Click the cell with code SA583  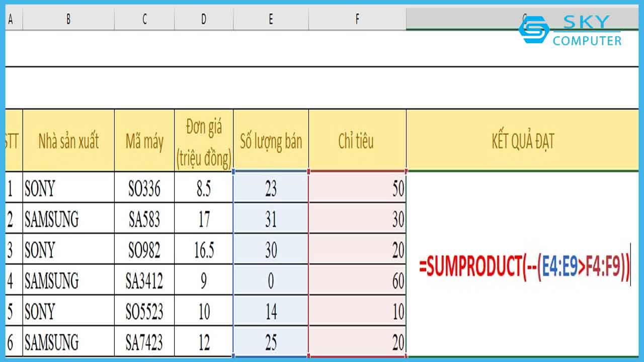[x=144, y=219]
